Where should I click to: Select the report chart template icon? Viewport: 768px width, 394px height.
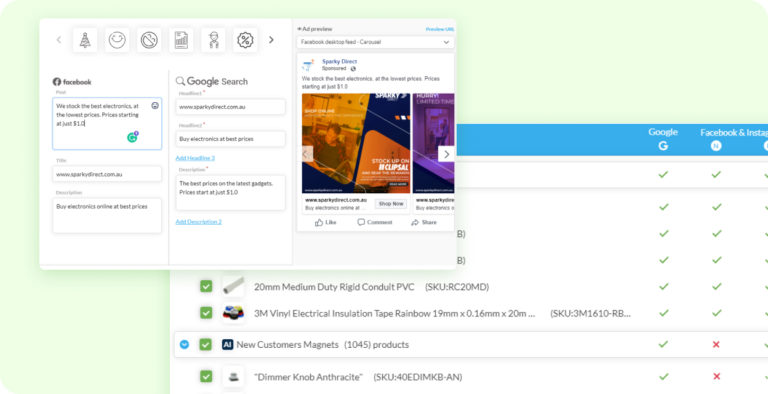(x=181, y=40)
